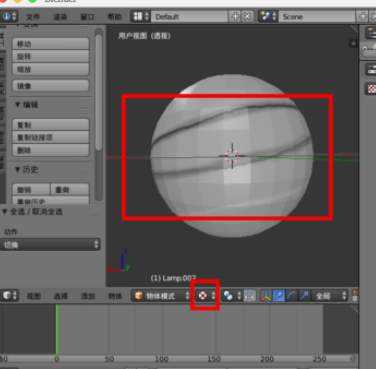This screenshot has height=369, width=376.
Task: Open the 选择 menu in 3D header
Action: click(x=61, y=296)
